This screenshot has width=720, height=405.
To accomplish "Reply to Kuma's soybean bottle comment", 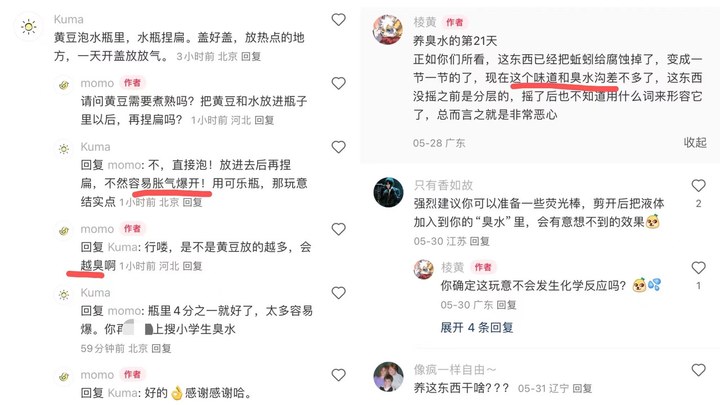I will [x=251, y=56].
